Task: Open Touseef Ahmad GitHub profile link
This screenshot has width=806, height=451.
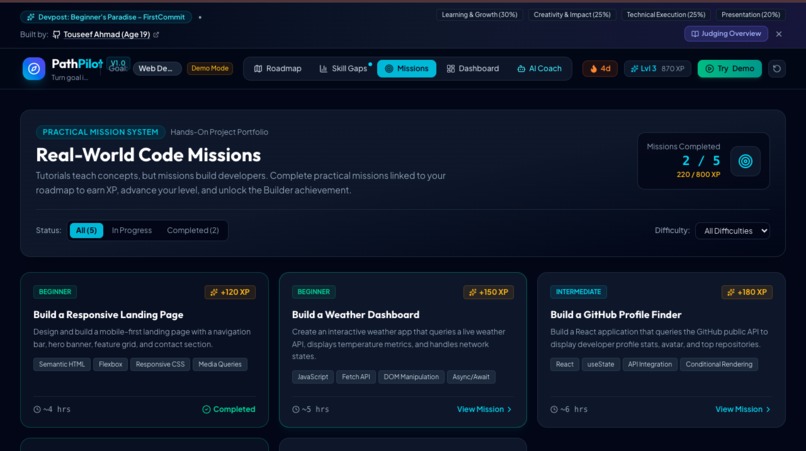Action: (x=106, y=34)
